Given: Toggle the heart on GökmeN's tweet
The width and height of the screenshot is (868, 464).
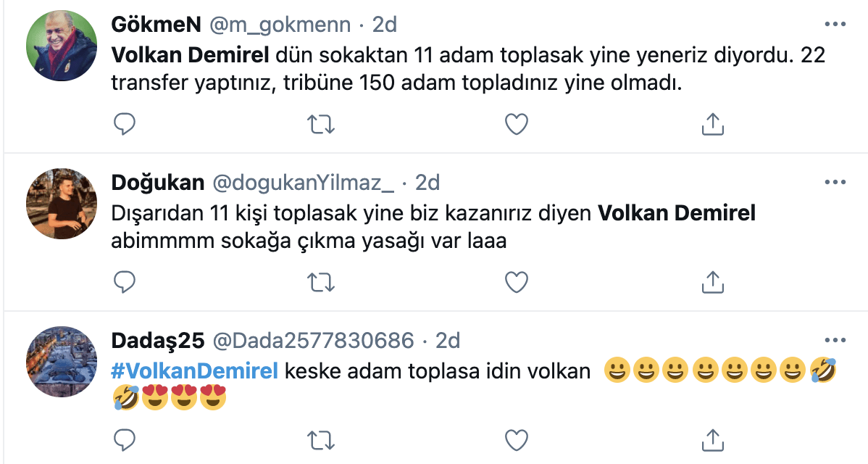Looking at the screenshot, I should [516, 124].
